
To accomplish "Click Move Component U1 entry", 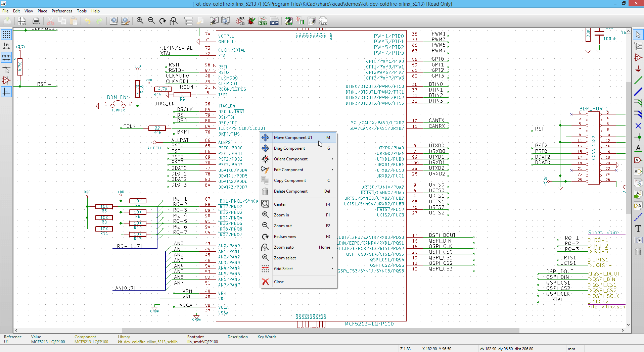I will [x=293, y=138].
